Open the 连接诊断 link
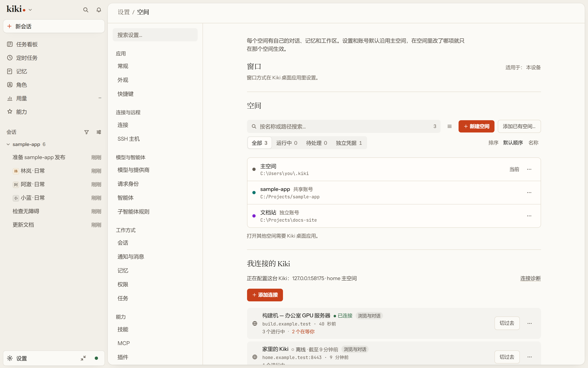This screenshot has height=368, width=588. pyautogui.click(x=530, y=278)
